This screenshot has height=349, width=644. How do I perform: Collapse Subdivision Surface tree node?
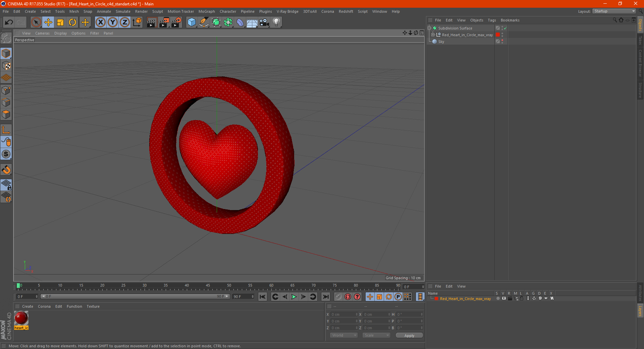click(x=429, y=28)
